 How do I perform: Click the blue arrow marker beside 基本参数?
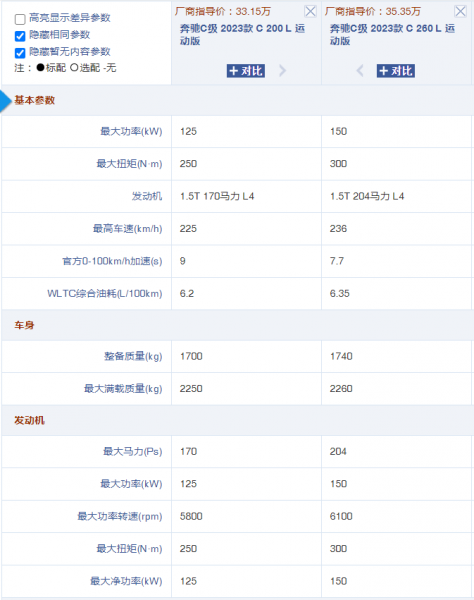coord(5,101)
